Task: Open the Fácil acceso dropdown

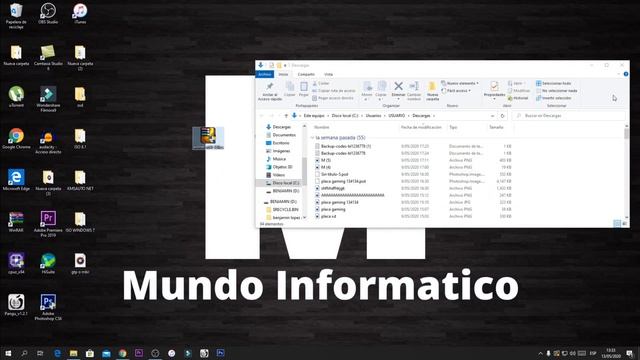Action: point(456,91)
